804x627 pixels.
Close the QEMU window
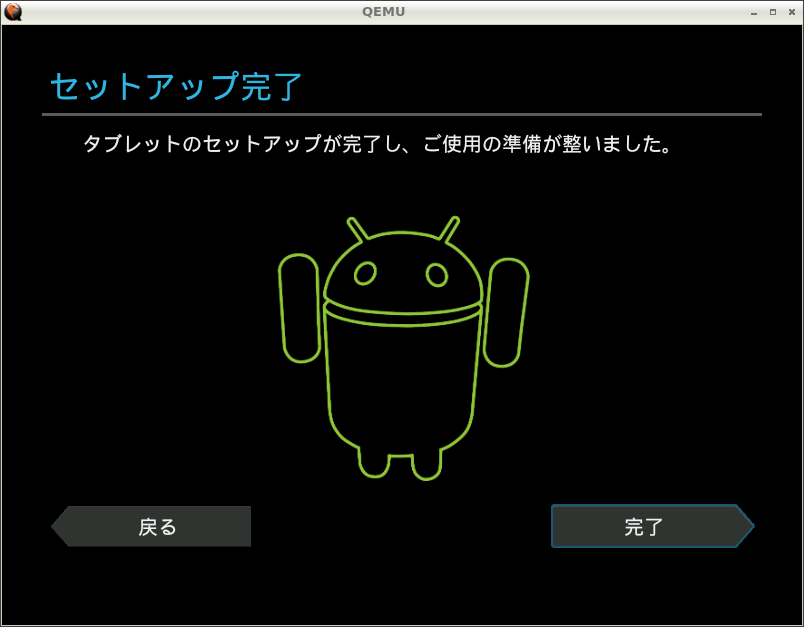click(792, 12)
